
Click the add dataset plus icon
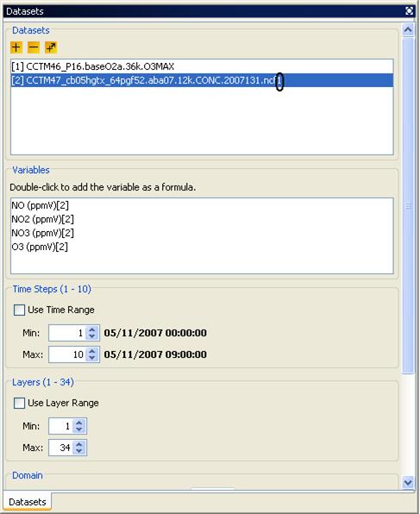tap(16, 47)
